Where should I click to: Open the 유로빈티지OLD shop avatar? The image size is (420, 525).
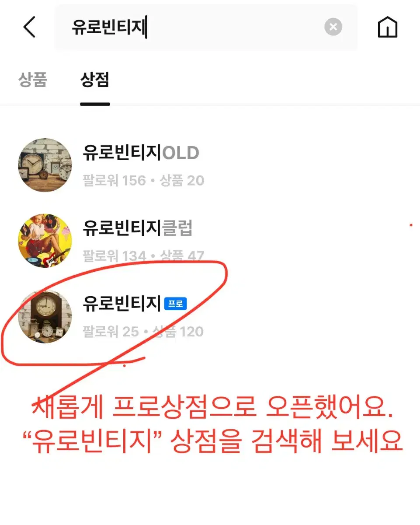point(45,165)
